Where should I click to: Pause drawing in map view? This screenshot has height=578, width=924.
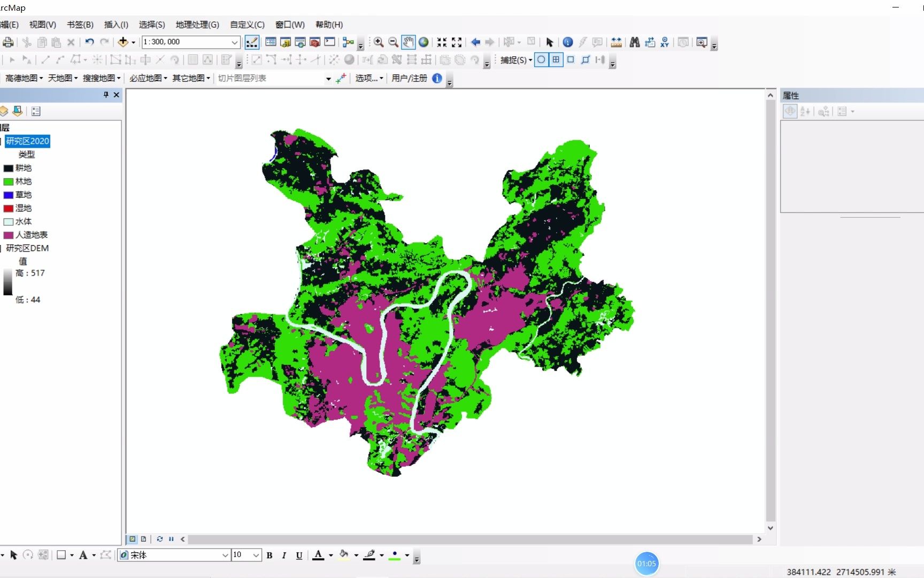[171, 539]
